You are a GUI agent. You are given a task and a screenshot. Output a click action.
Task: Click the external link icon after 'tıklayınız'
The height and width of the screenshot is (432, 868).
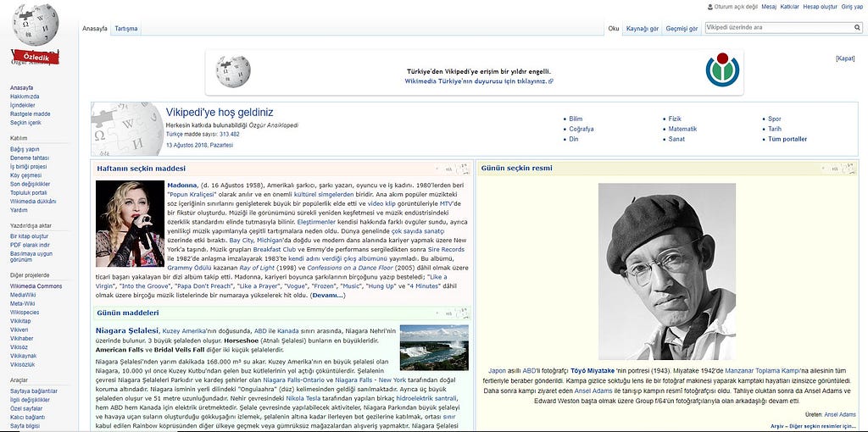[x=551, y=81]
